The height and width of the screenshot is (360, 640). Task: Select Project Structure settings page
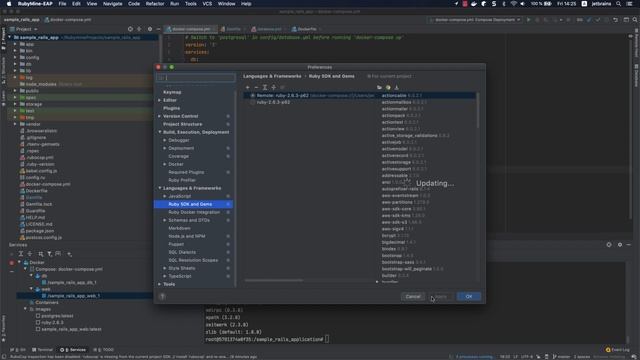tap(182, 124)
